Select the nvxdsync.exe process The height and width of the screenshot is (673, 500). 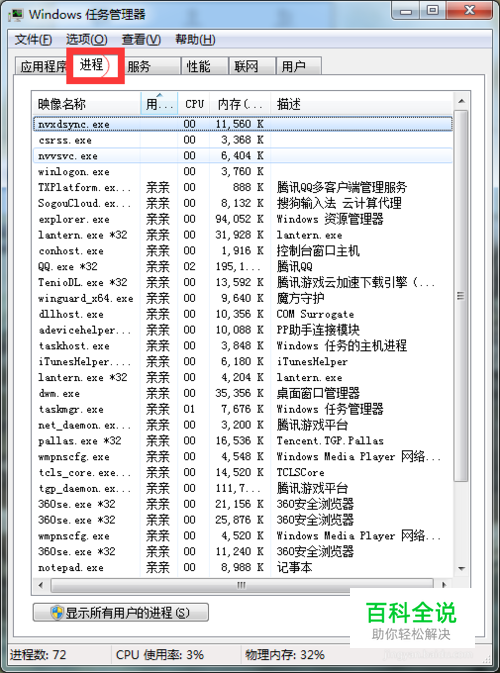coord(242,124)
